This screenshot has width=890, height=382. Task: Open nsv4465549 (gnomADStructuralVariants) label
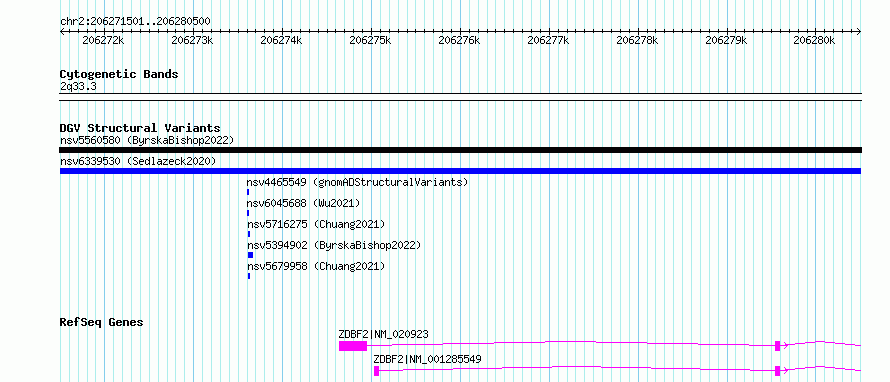coord(358,182)
